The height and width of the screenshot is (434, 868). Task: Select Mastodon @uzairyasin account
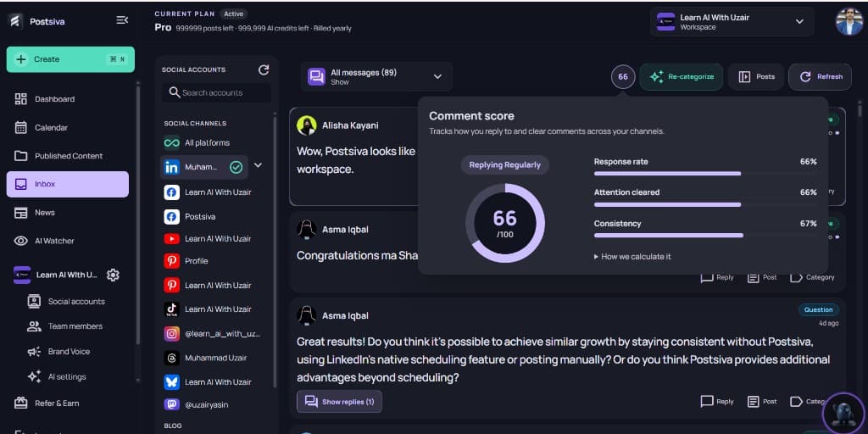207,404
